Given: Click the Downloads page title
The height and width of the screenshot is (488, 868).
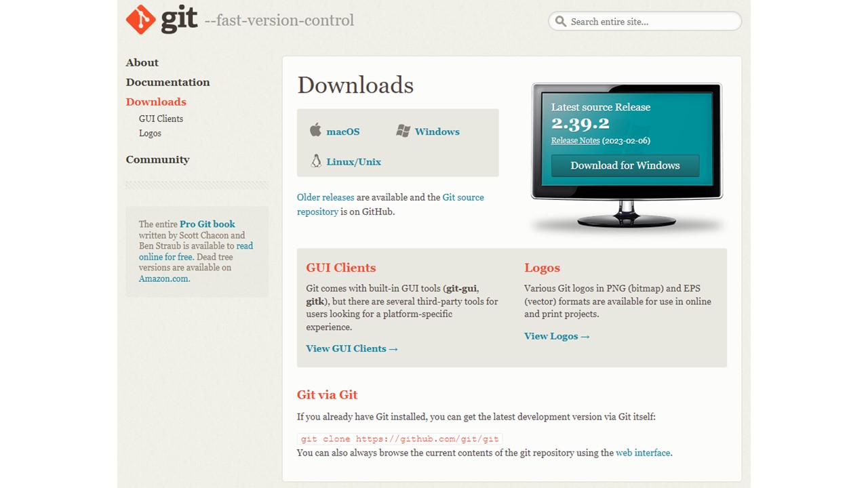Looking at the screenshot, I should click(x=355, y=85).
